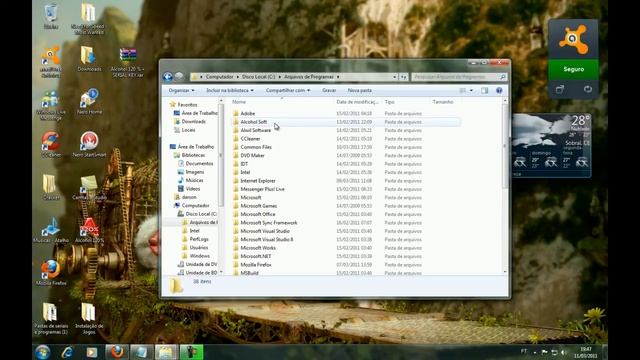Switch to Firefox in the taskbar
The width and height of the screenshot is (640, 360).
coord(117,352)
